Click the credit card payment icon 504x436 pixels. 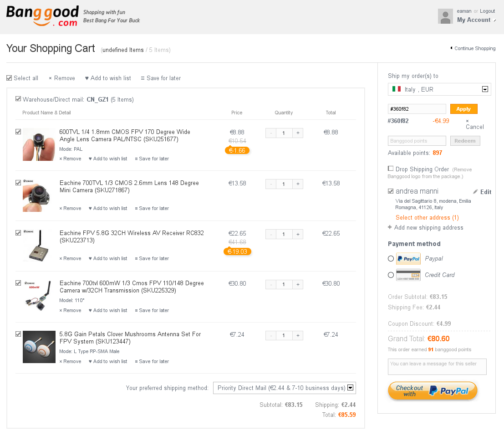point(408,275)
